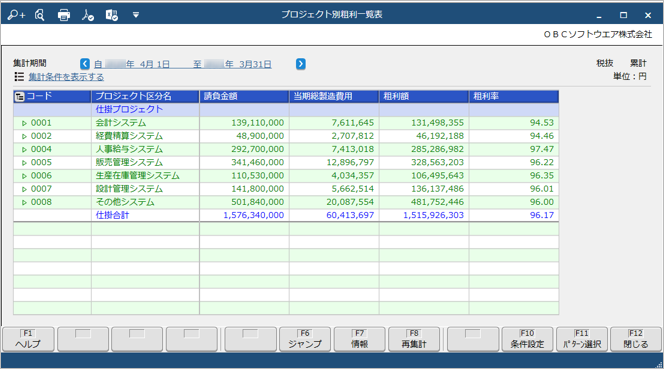Click the 96.17 total margin cell
The width and height of the screenshot is (664, 369).
[514, 215]
